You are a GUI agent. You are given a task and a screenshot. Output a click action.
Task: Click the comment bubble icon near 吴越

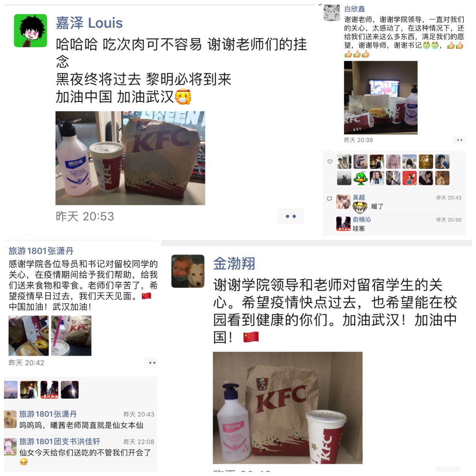329,199
